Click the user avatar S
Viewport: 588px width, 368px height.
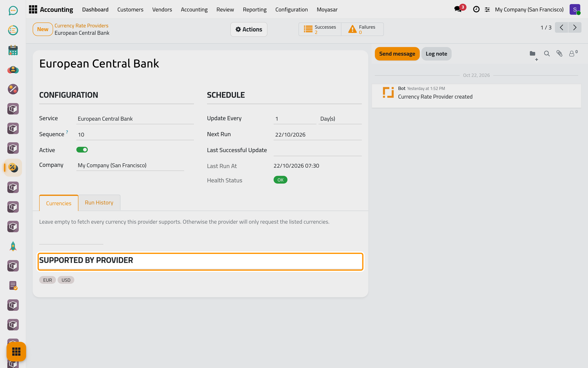coord(575,10)
